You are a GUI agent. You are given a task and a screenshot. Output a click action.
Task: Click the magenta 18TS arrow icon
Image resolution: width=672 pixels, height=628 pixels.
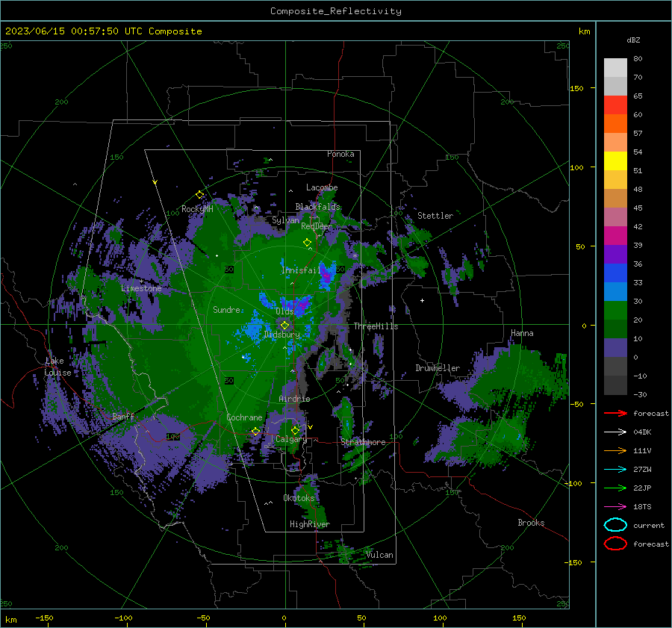click(615, 507)
